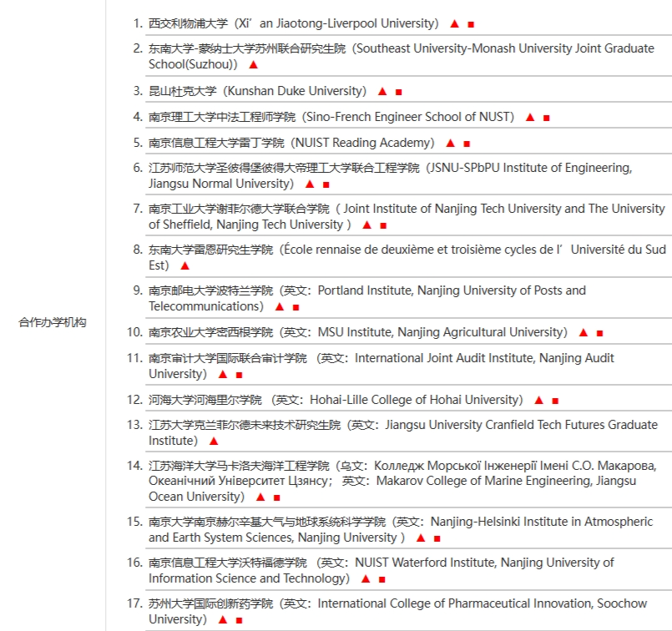Click the red square after Telecommunications)

[x=296, y=307]
